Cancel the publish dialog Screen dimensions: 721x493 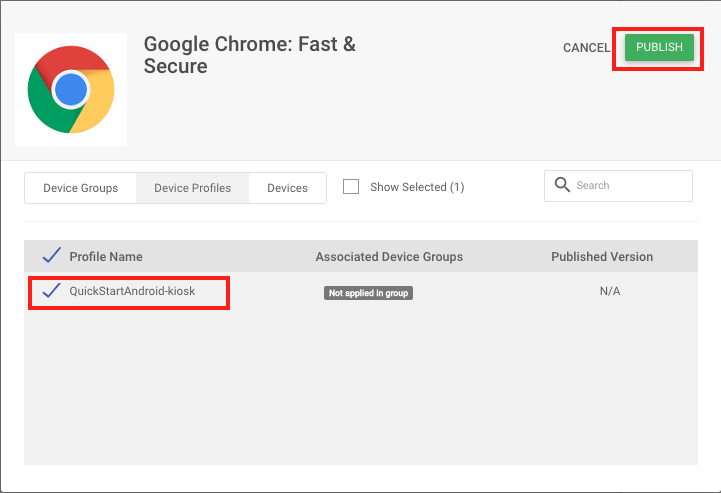pyautogui.click(x=587, y=48)
